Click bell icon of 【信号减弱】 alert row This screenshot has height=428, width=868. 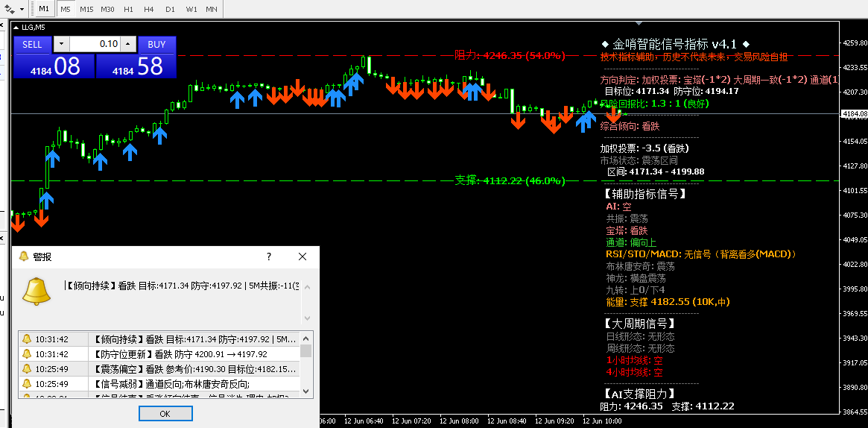[x=26, y=384]
